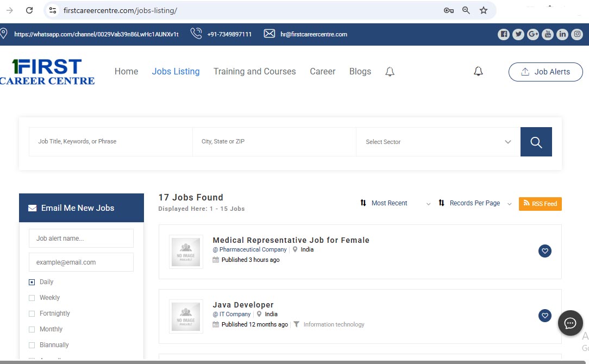Enable the Weekly alert checkbox

32,298
